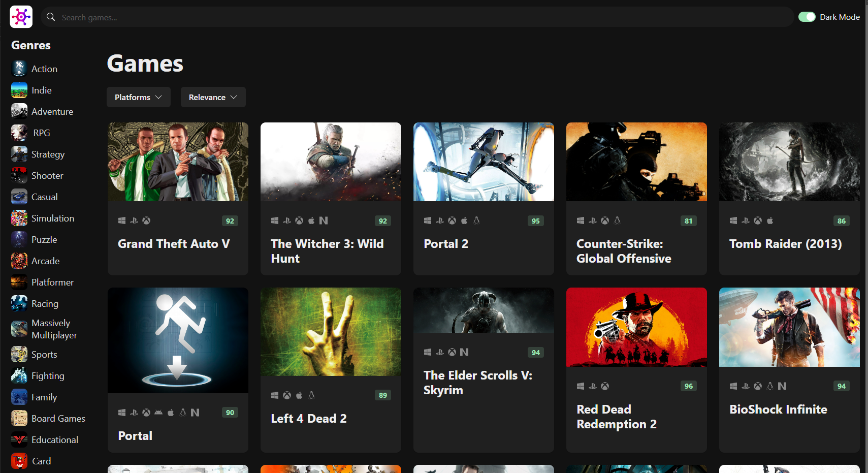Click score badge 81 on Counter-Strike card
The width and height of the screenshot is (868, 473).
tap(688, 221)
